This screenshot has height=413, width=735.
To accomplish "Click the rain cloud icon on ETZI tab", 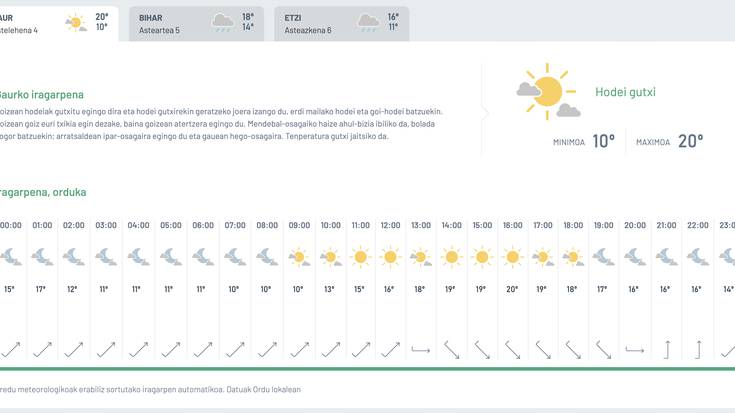I will 368,23.
